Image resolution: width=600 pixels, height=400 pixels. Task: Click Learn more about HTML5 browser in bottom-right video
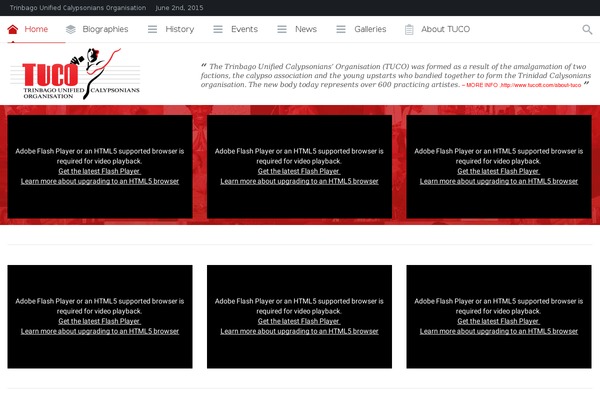pyautogui.click(x=499, y=331)
